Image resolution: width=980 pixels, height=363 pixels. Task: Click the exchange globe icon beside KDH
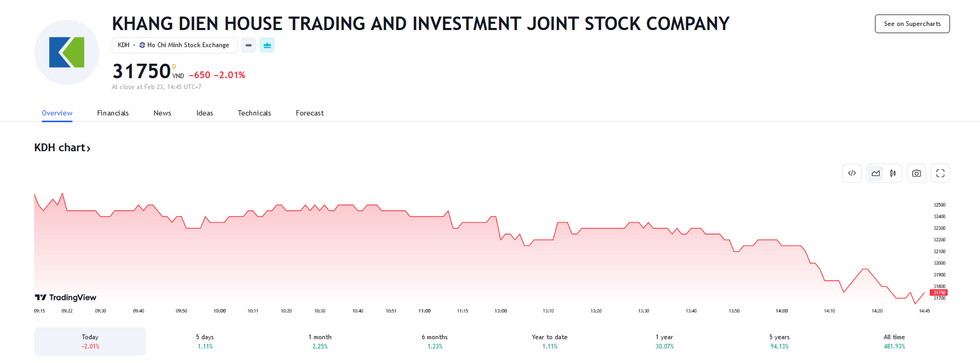click(x=142, y=45)
